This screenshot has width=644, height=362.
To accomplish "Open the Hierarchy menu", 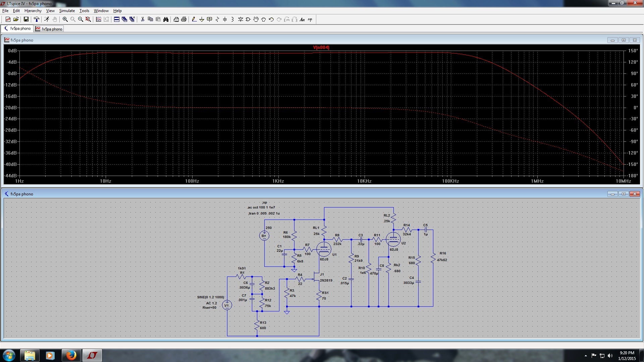I will pos(33,11).
